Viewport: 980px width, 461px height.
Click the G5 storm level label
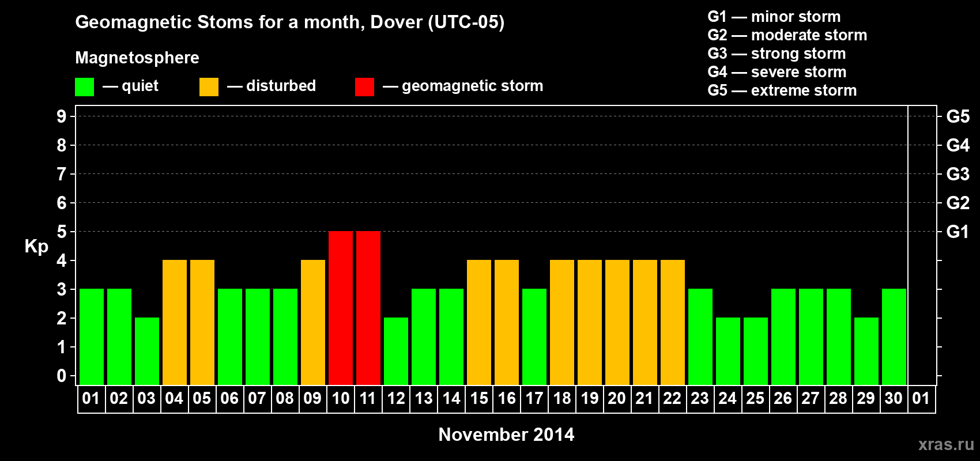pyautogui.click(x=958, y=116)
